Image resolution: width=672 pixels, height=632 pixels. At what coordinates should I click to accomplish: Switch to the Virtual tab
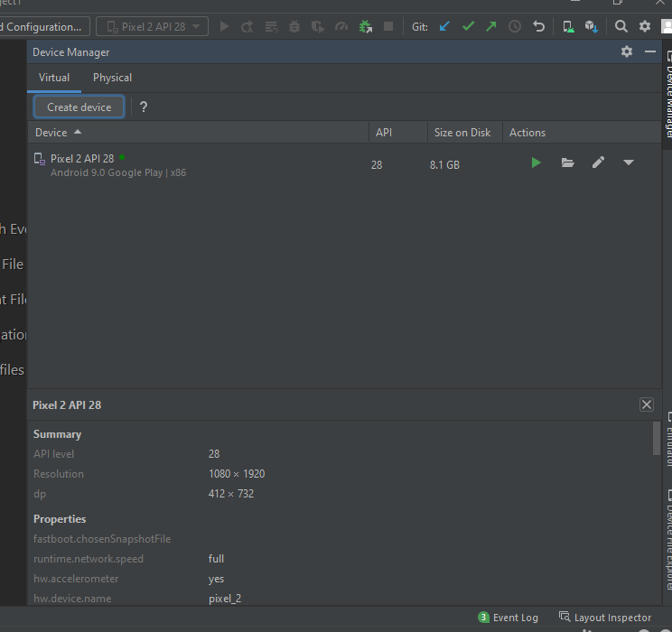54,78
